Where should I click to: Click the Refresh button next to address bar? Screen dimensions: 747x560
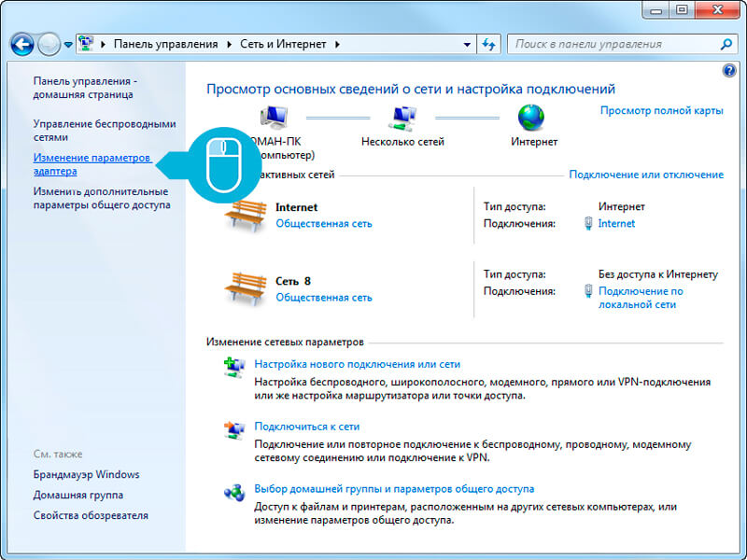click(488, 44)
